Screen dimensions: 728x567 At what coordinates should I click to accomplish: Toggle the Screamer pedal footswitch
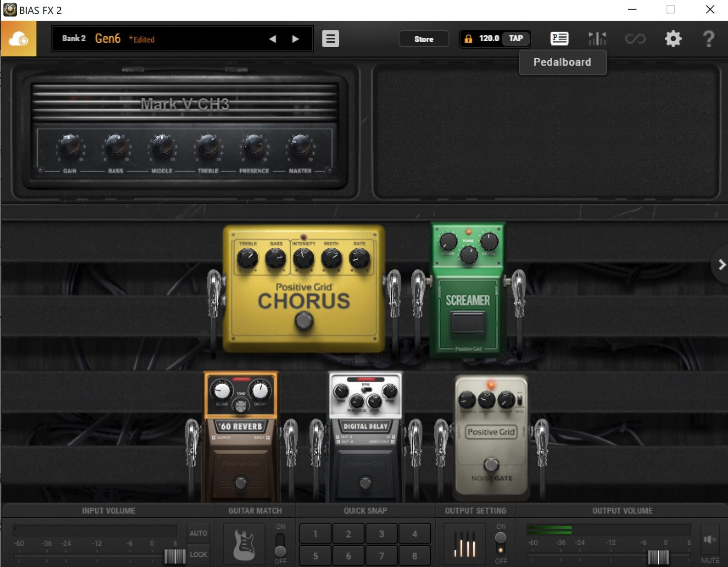(468, 323)
